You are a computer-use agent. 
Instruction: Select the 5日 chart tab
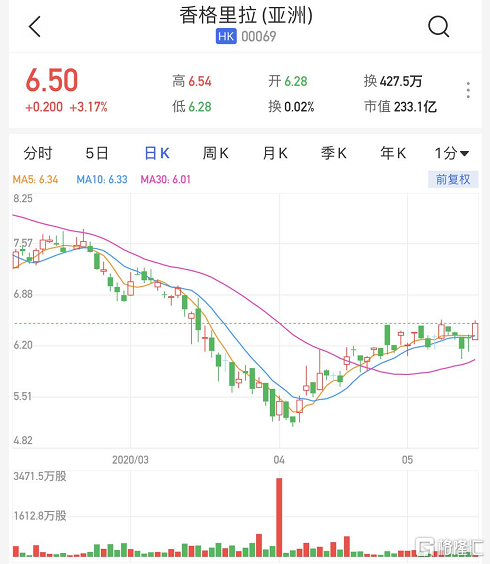[97, 154]
